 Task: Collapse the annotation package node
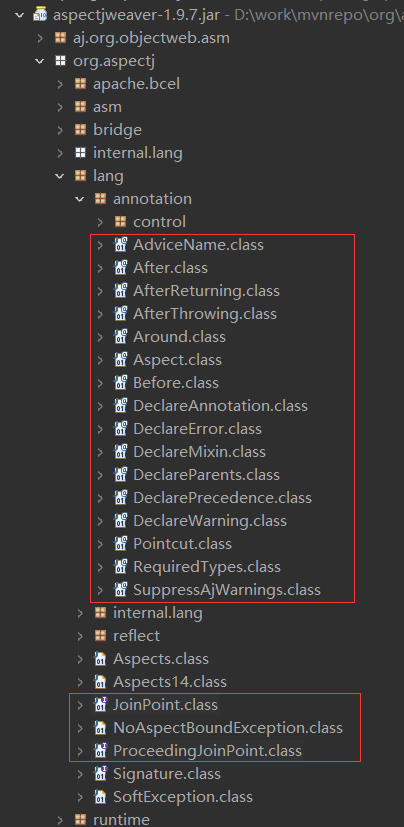[x=80, y=199]
